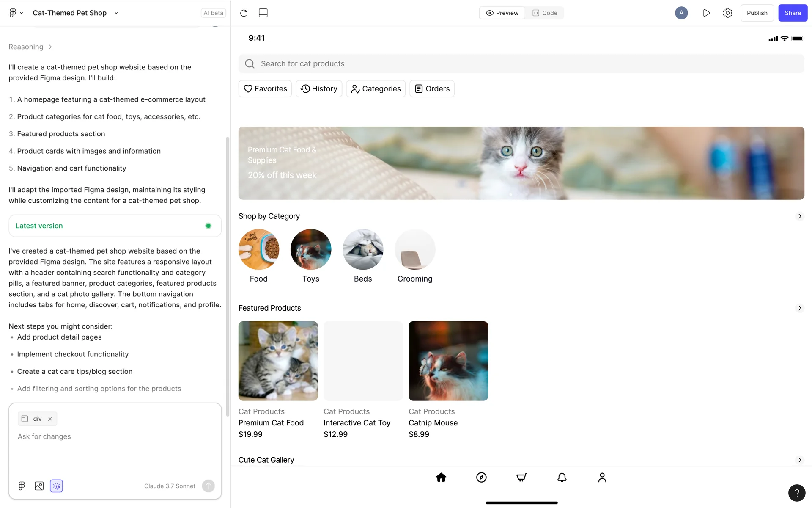Open the Cat-Themed Pet Shop title dropdown
812x508 pixels.
(x=116, y=13)
